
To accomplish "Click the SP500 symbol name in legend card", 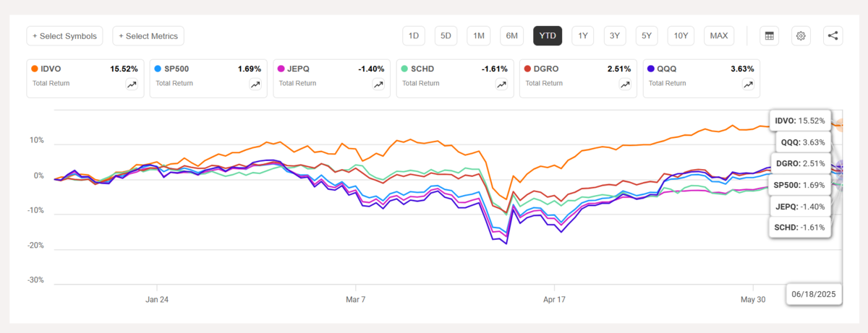I will point(178,69).
